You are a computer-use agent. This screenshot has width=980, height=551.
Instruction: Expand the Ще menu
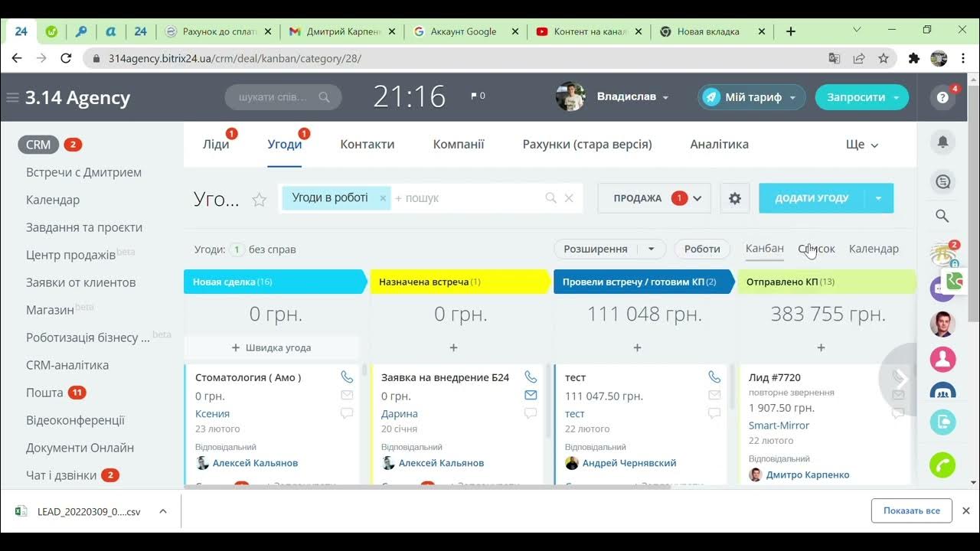(861, 145)
